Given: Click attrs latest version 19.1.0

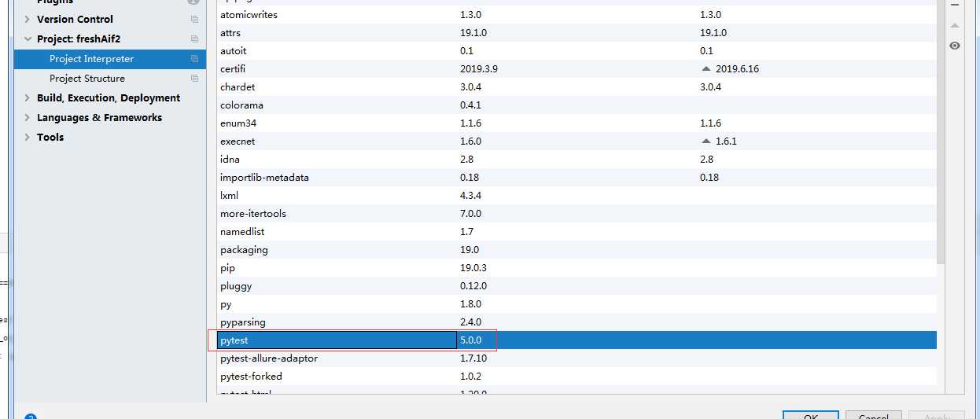Looking at the screenshot, I should tap(713, 32).
